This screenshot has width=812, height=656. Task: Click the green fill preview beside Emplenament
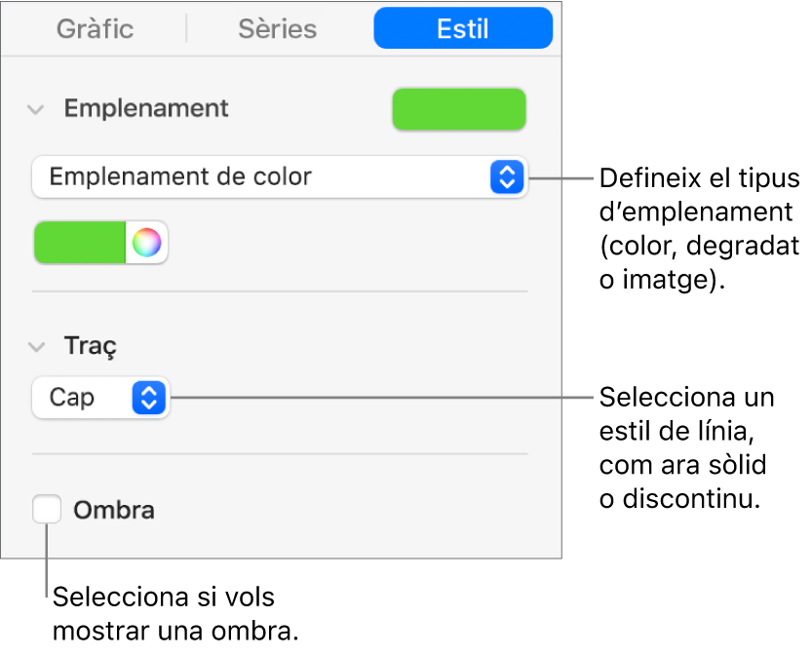458,110
